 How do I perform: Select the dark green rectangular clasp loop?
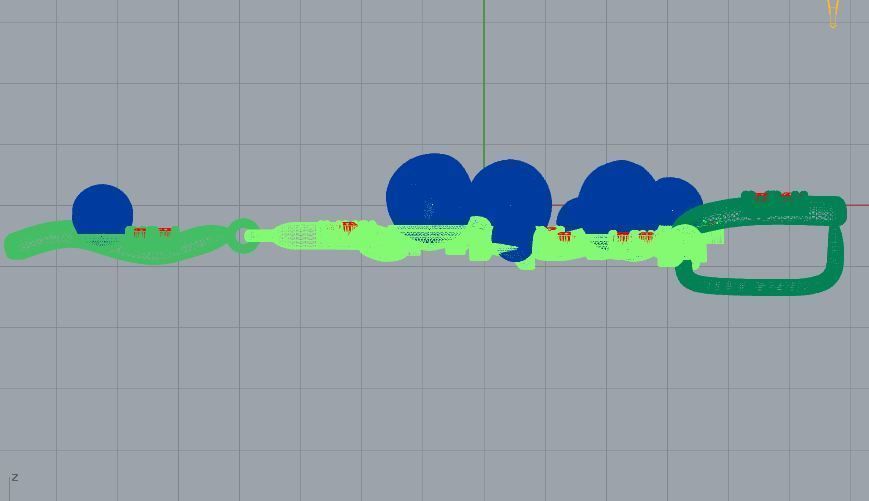pyautogui.click(x=760, y=246)
